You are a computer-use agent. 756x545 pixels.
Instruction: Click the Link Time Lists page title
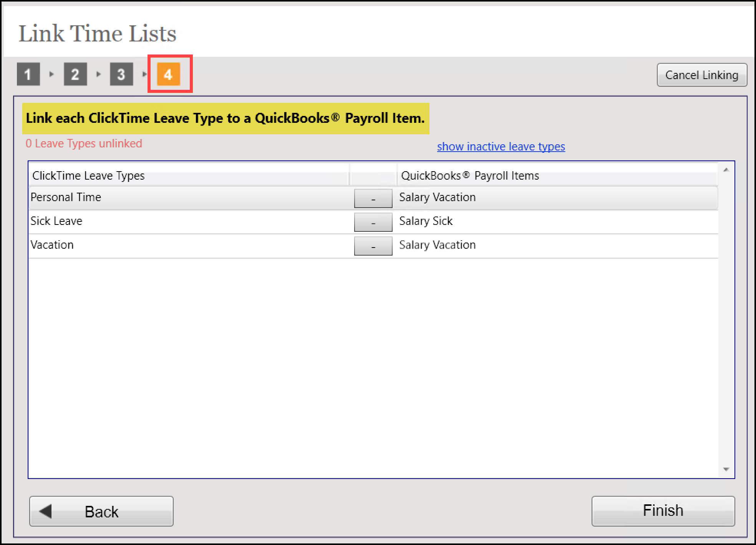tap(98, 33)
